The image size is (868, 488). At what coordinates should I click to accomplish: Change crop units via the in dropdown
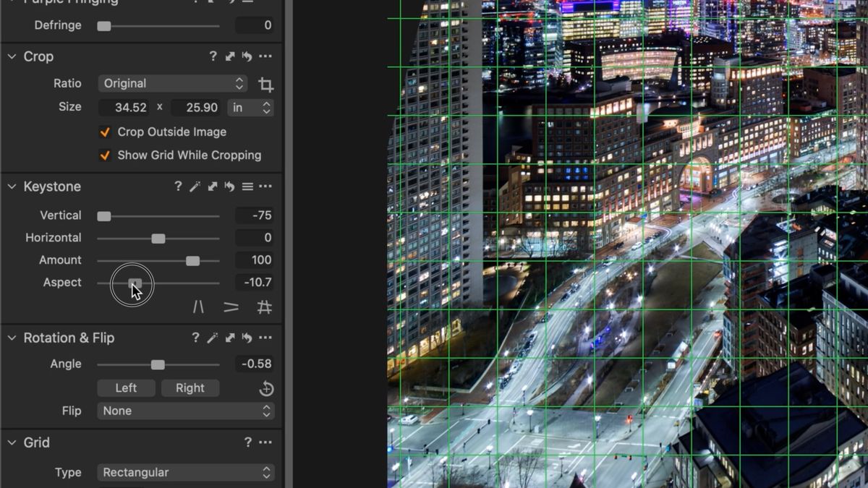(x=250, y=107)
